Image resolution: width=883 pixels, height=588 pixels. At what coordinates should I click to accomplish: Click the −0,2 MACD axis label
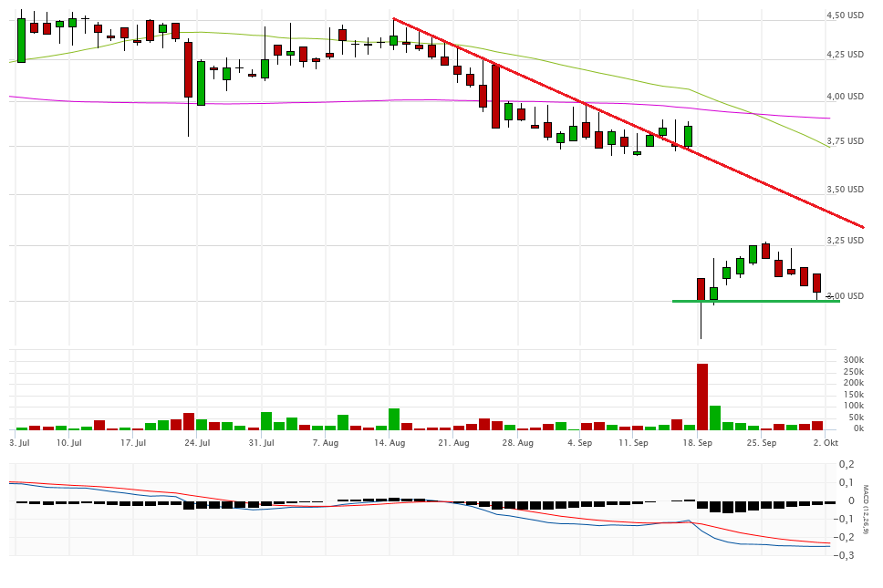pos(844,537)
